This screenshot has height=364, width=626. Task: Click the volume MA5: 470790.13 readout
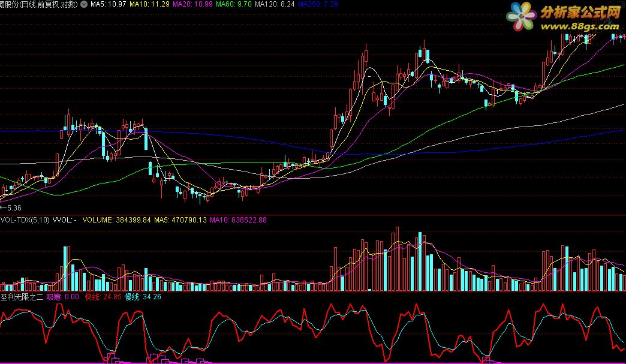[180, 220]
